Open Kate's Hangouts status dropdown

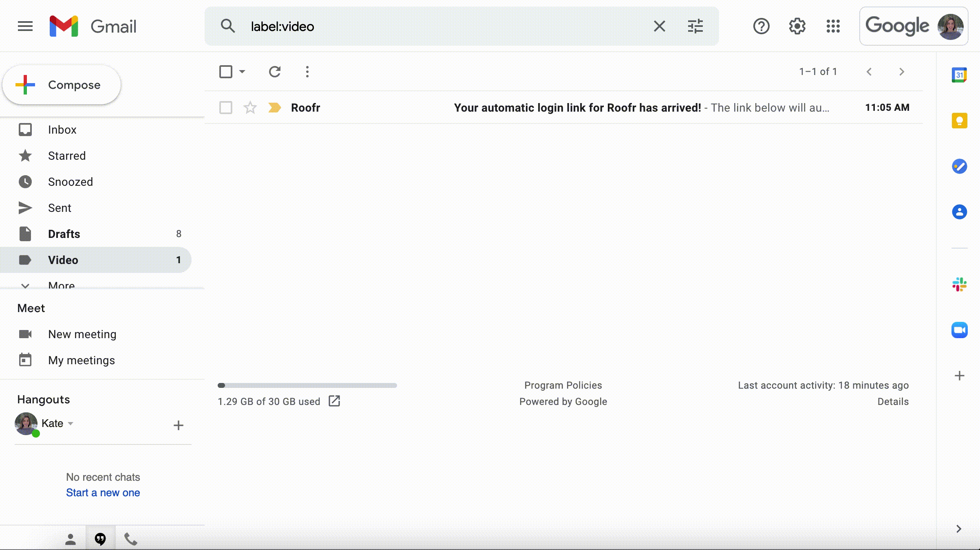[71, 424]
